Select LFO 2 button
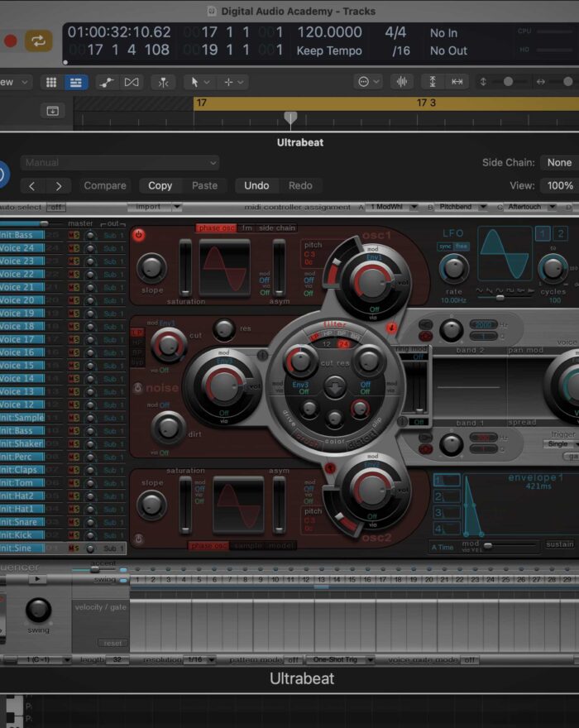This screenshot has width=579, height=728. [x=561, y=233]
